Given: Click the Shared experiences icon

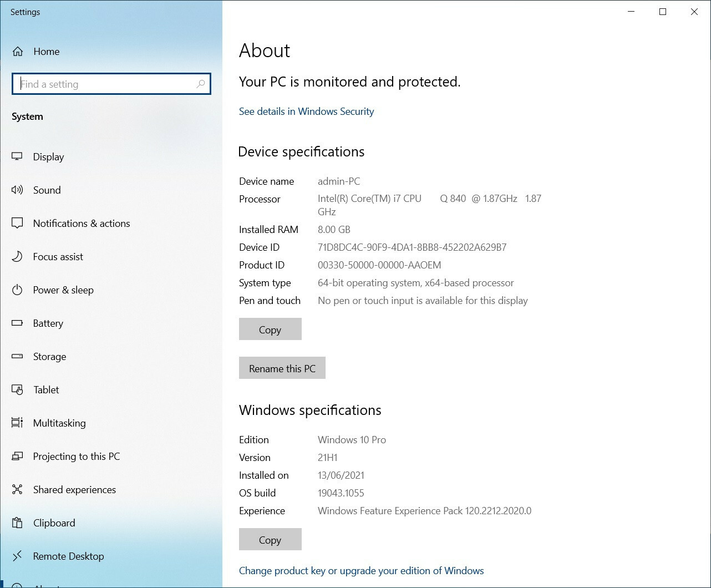Looking at the screenshot, I should (x=17, y=490).
